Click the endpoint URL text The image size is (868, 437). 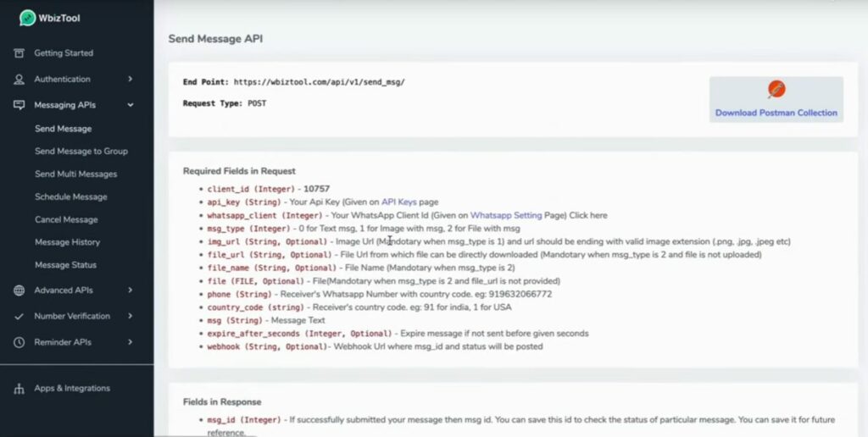click(320, 82)
